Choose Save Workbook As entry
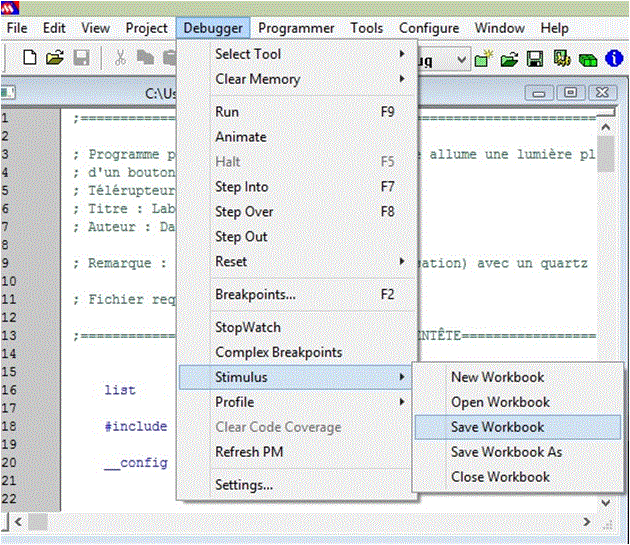630x545 pixels. tap(518, 452)
